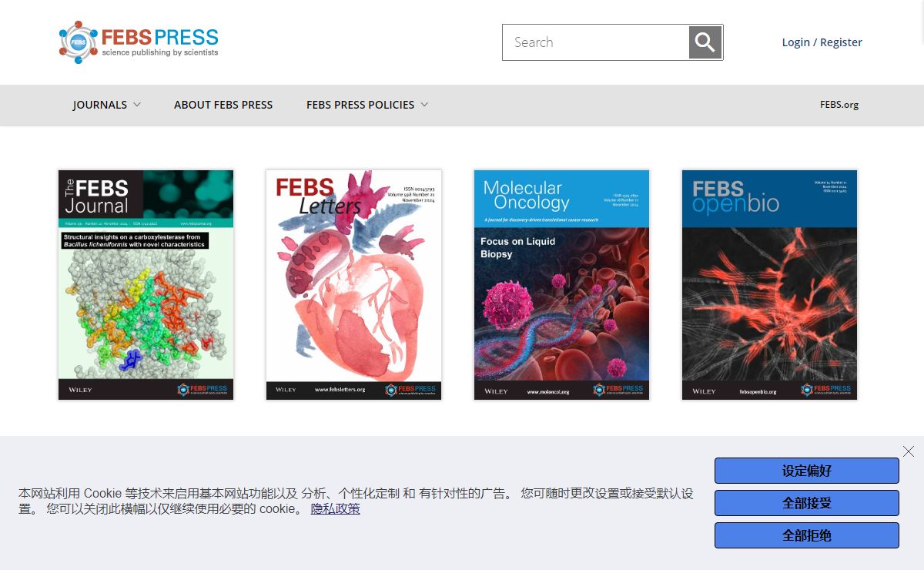
Task: Click FEBS Press logo on FEBS Open Bio cover
Action: tap(826, 390)
